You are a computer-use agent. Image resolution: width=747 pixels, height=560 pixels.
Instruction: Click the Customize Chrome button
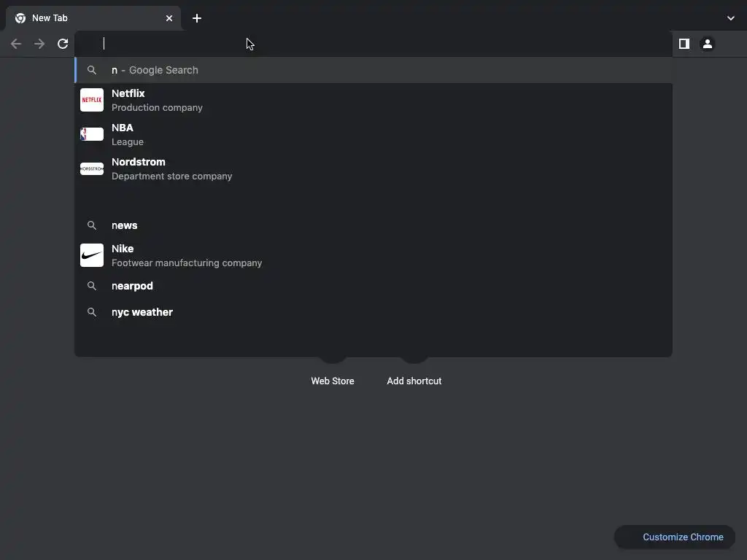(675, 537)
